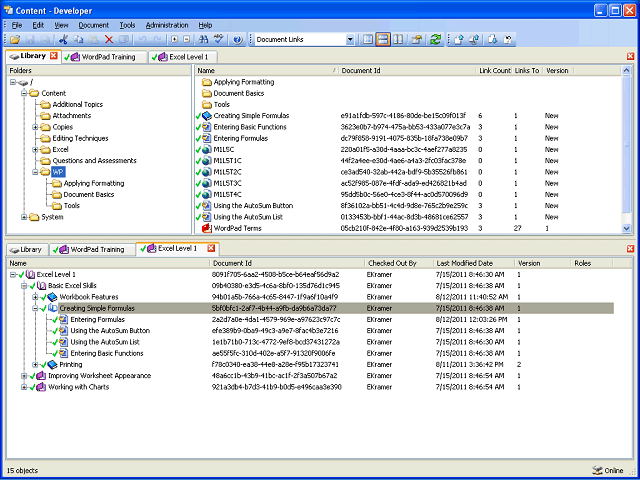Click the blue Help question mark icon
Image resolution: width=640 pixels, height=480 pixels.
[x=238, y=40]
